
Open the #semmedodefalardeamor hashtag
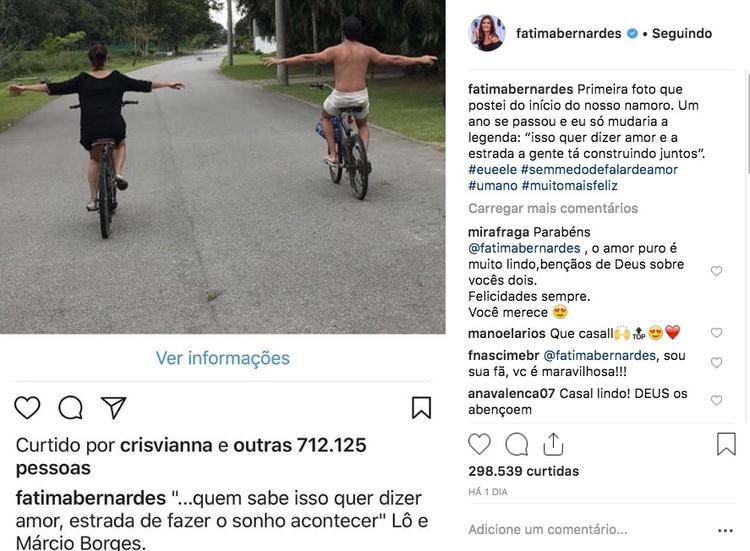(599, 170)
